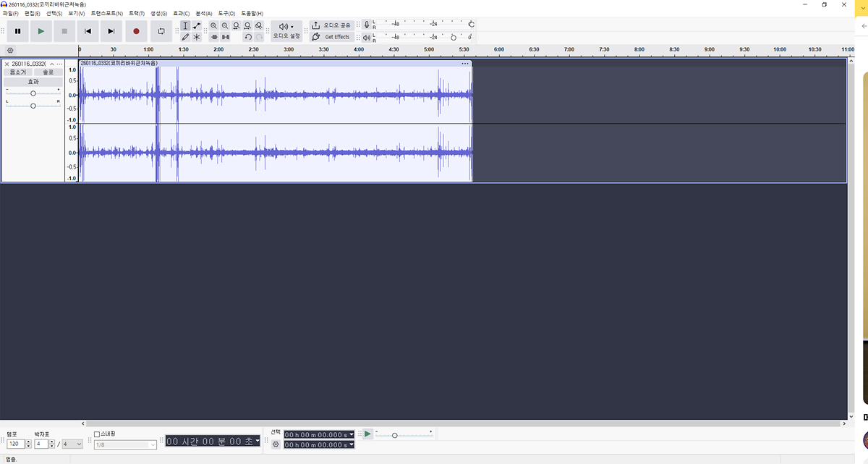This screenshot has width=868, height=464.
Task: Open the 오디오 설정 audio setup dropdown
Action: [286, 31]
